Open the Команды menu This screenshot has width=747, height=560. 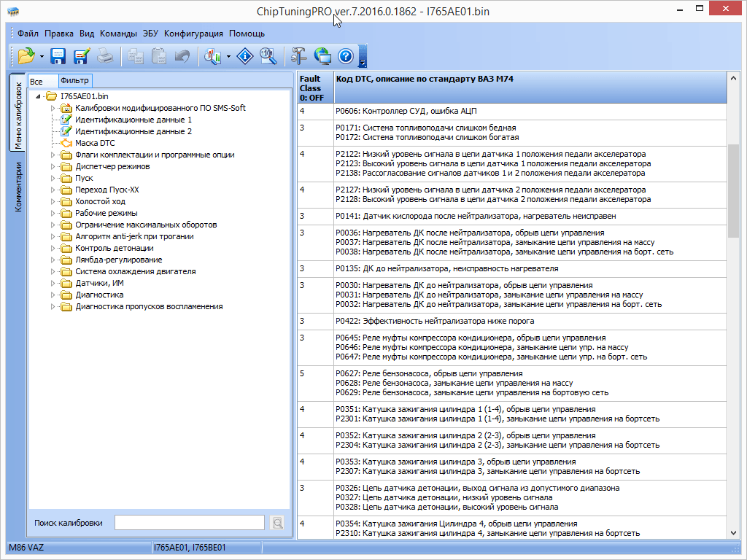tap(118, 34)
